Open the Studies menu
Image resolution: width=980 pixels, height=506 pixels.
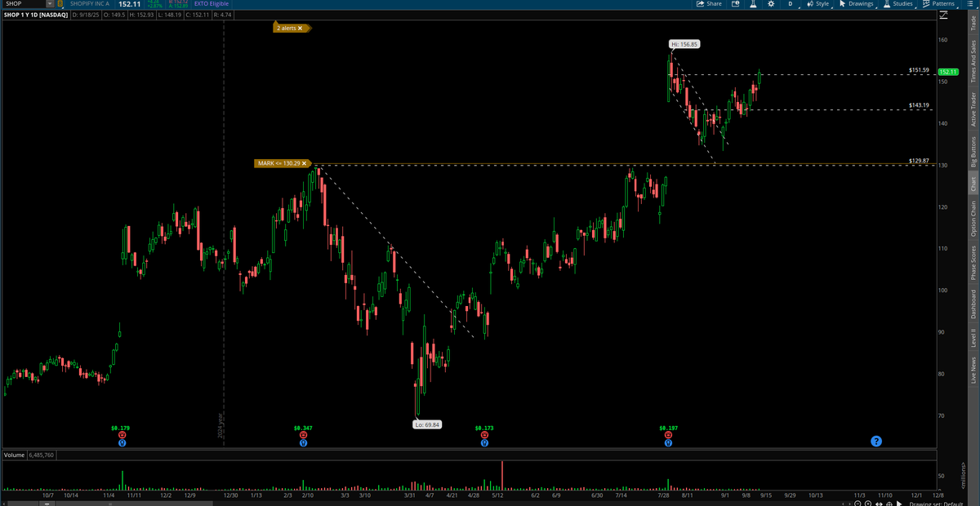[x=898, y=4]
